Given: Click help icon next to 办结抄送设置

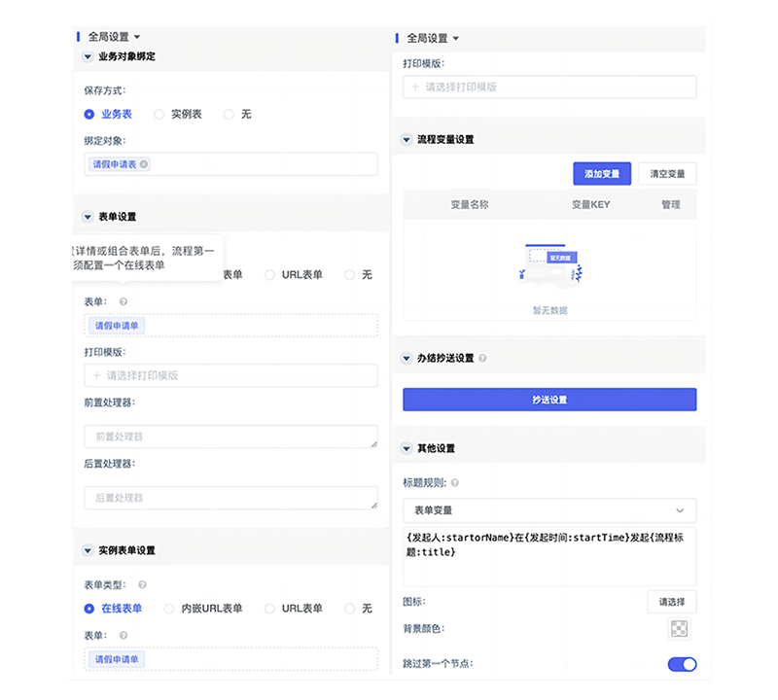Looking at the screenshot, I should [483, 358].
